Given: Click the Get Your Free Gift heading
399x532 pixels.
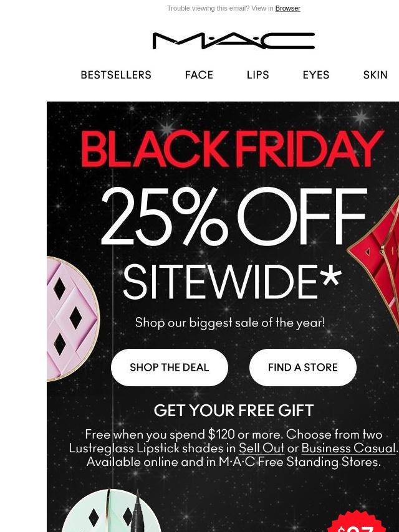Looking at the screenshot, I should click(234, 411).
